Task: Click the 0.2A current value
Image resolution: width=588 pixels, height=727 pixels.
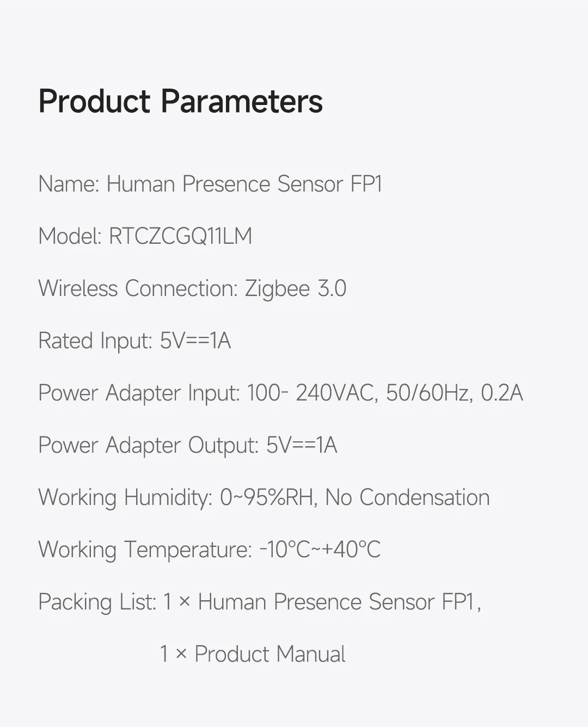Action: click(x=502, y=393)
